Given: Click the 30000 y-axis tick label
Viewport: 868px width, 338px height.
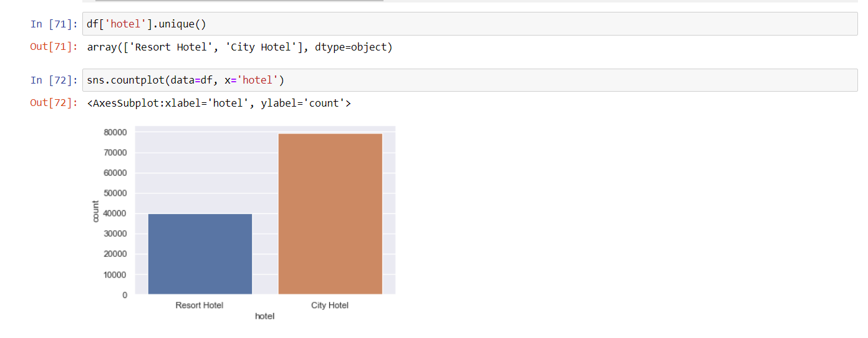Looking at the screenshot, I should 116,234.
